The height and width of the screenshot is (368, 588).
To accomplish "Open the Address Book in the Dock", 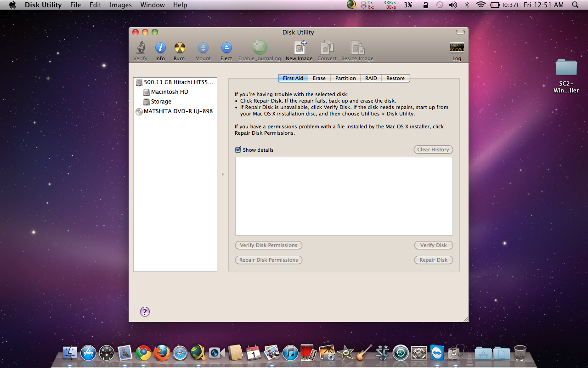I will (x=235, y=353).
